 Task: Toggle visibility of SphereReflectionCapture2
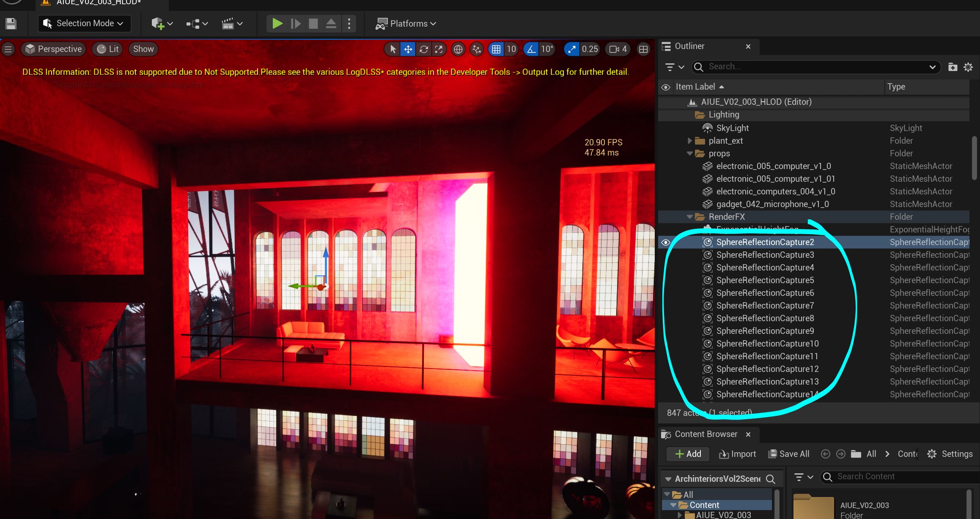pyautogui.click(x=665, y=242)
